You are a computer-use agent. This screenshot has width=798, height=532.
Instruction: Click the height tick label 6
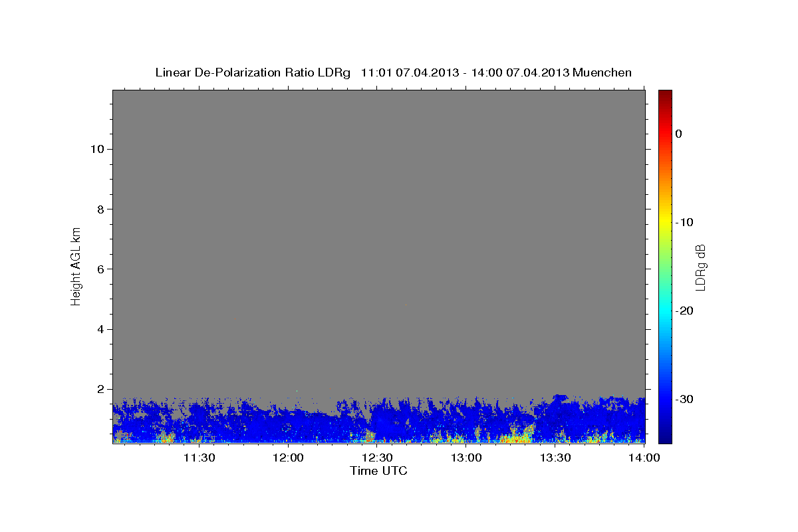[101, 269]
